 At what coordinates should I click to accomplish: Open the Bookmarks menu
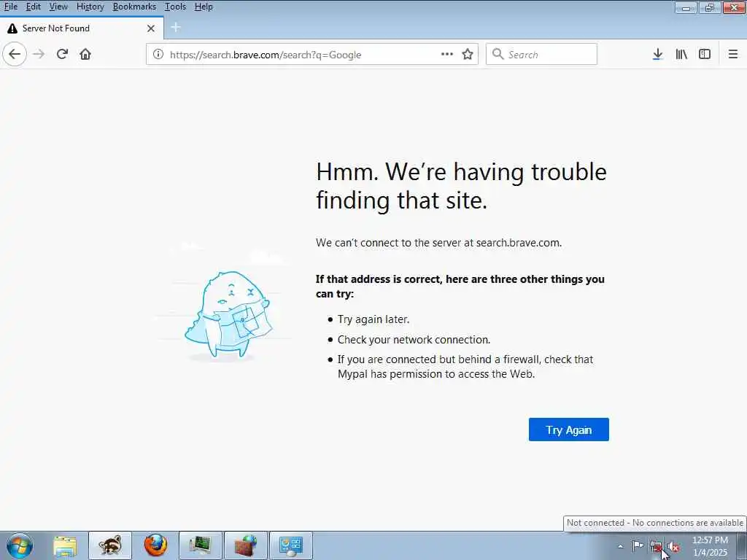pyautogui.click(x=134, y=7)
